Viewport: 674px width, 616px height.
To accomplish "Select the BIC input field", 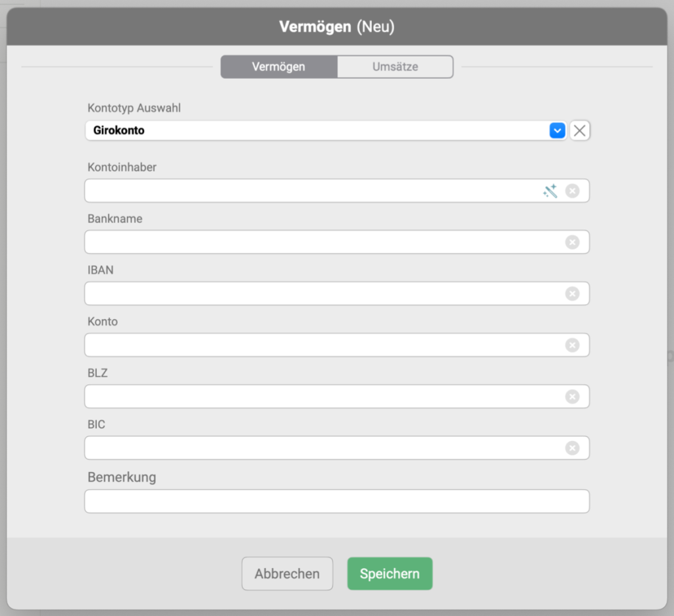I will pos(323,448).
